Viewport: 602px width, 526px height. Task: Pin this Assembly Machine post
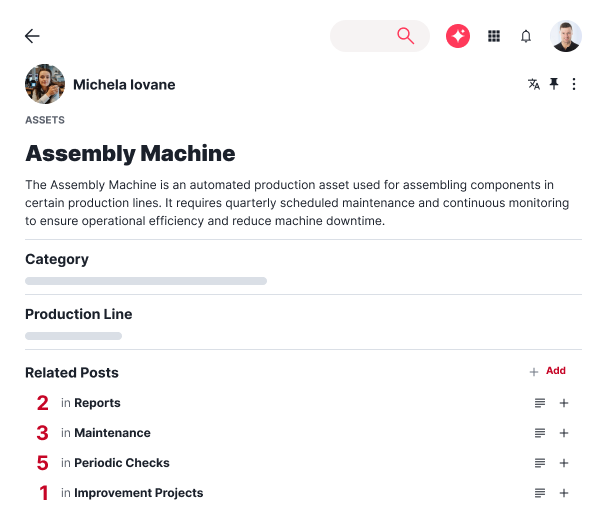[x=554, y=84]
